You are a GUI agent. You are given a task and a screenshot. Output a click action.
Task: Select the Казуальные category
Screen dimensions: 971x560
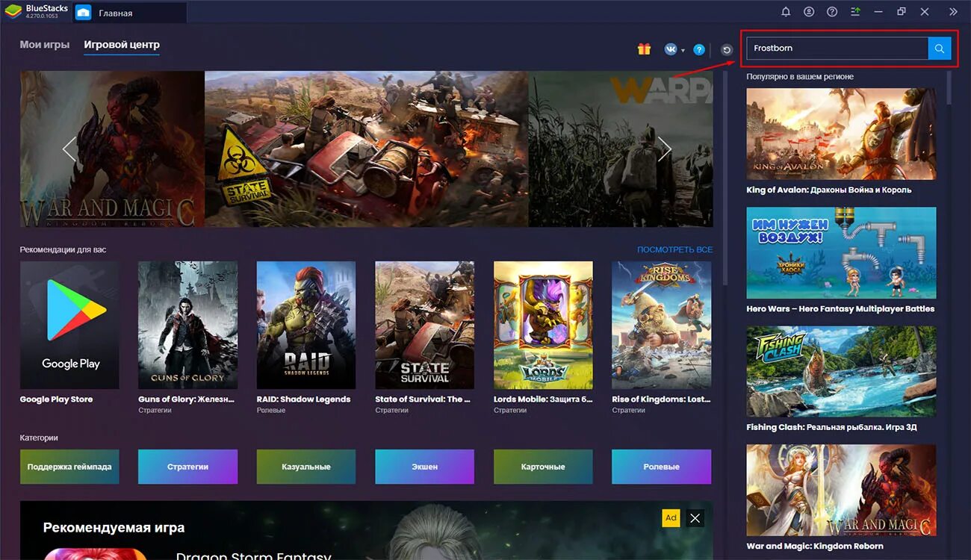click(306, 467)
